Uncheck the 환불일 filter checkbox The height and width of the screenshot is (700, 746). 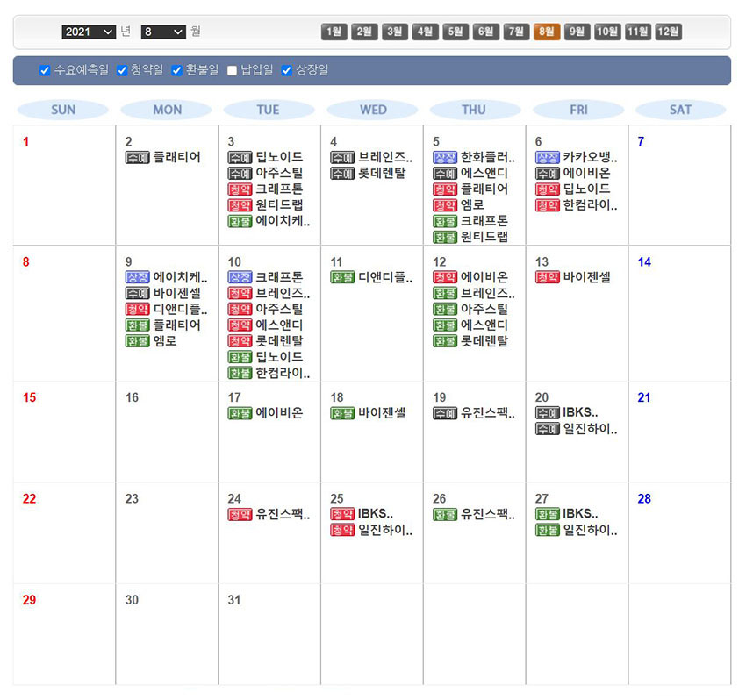tap(177, 70)
